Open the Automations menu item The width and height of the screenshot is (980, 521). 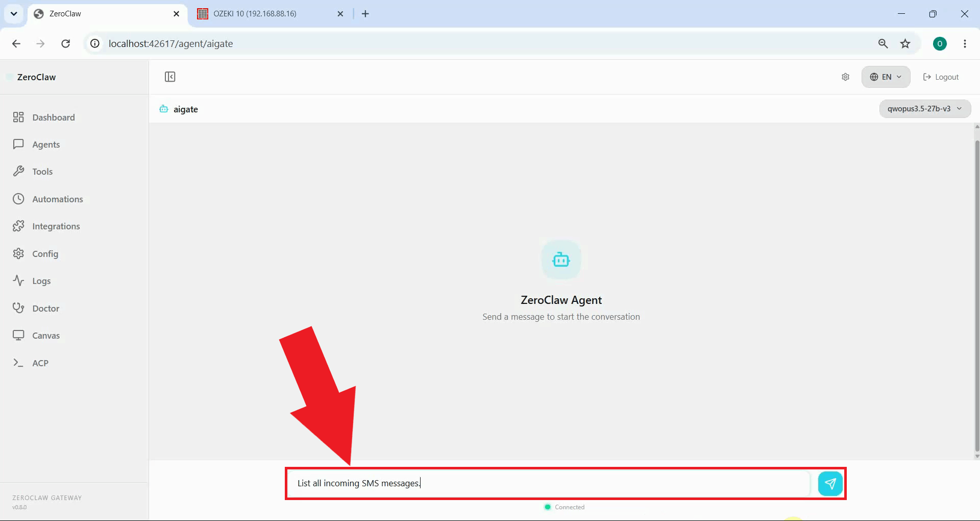pyautogui.click(x=58, y=199)
